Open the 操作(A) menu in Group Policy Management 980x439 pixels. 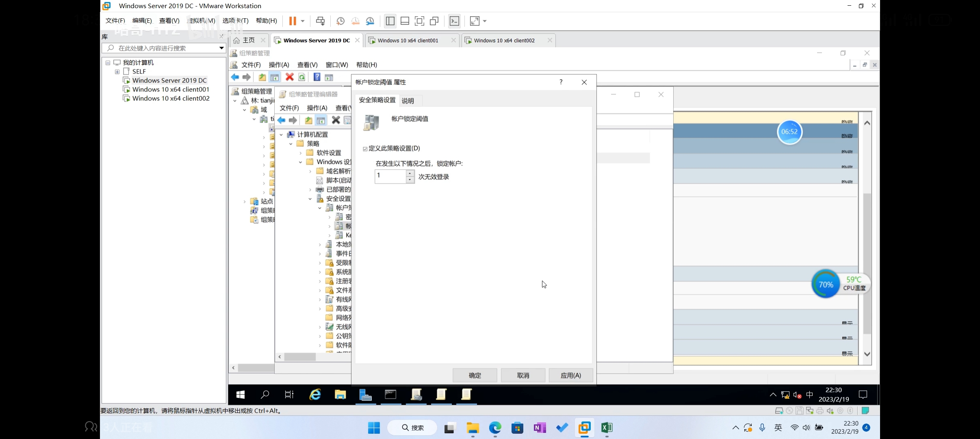coord(279,65)
